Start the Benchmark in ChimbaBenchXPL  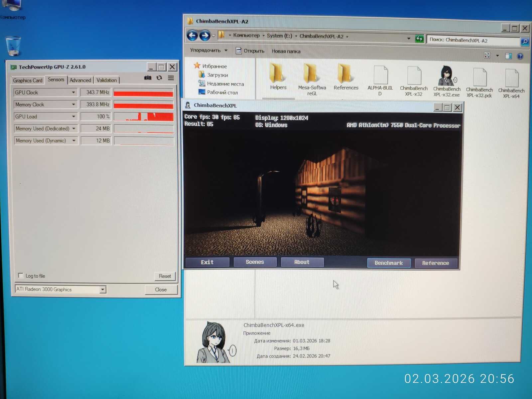389,263
